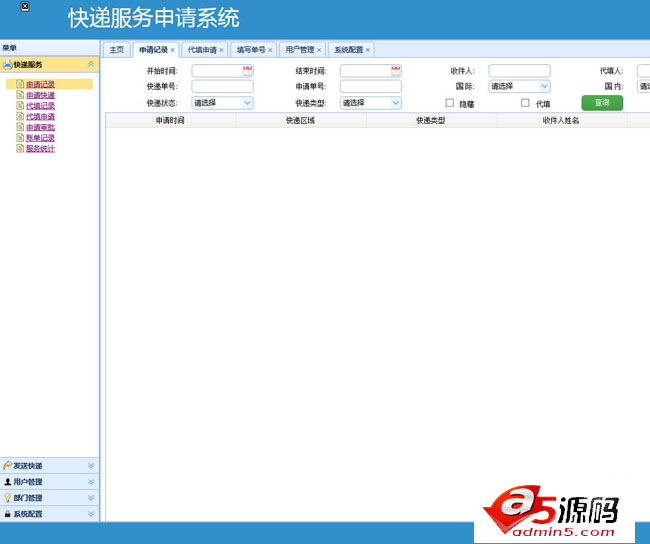Expand the 用户管理 sidebar section

click(91, 482)
